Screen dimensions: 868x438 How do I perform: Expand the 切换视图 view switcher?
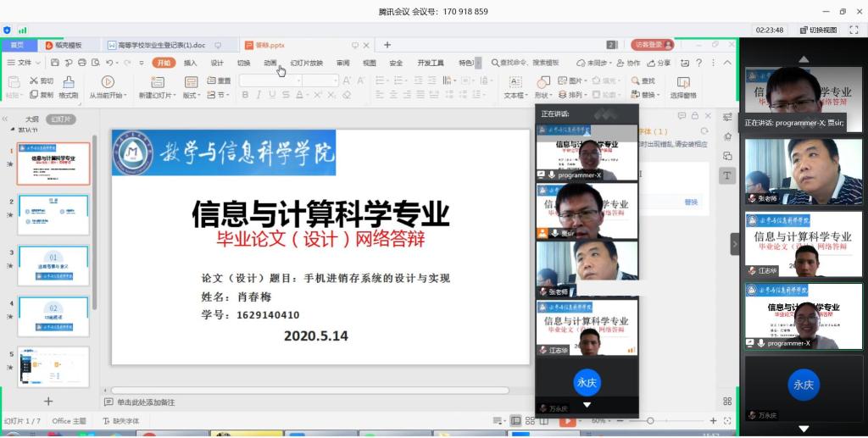click(819, 30)
